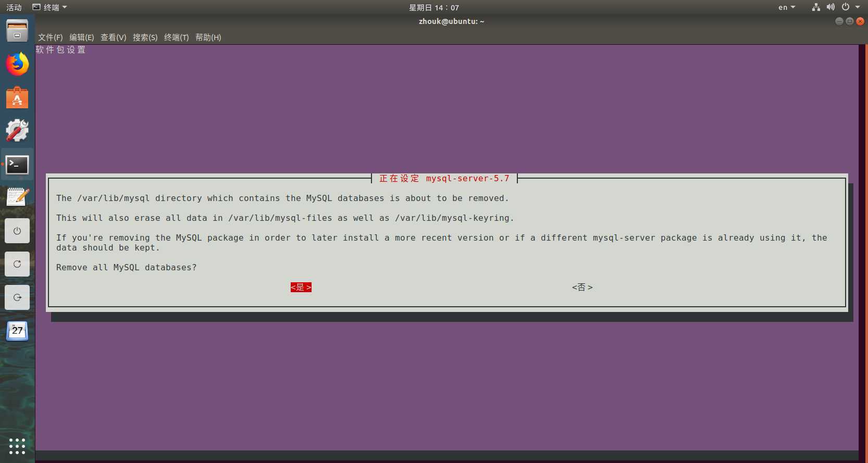Launch Firefox from the dock
The width and height of the screenshot is (868, 463).
pos(17,64)
